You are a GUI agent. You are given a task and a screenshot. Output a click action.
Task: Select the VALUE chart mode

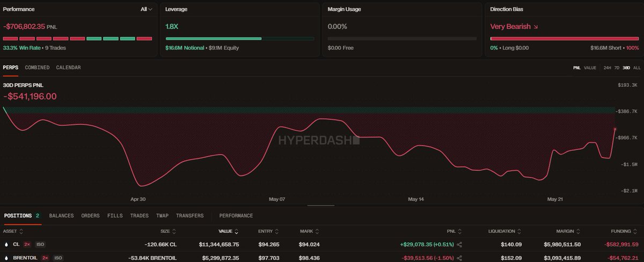click(590, 68)
